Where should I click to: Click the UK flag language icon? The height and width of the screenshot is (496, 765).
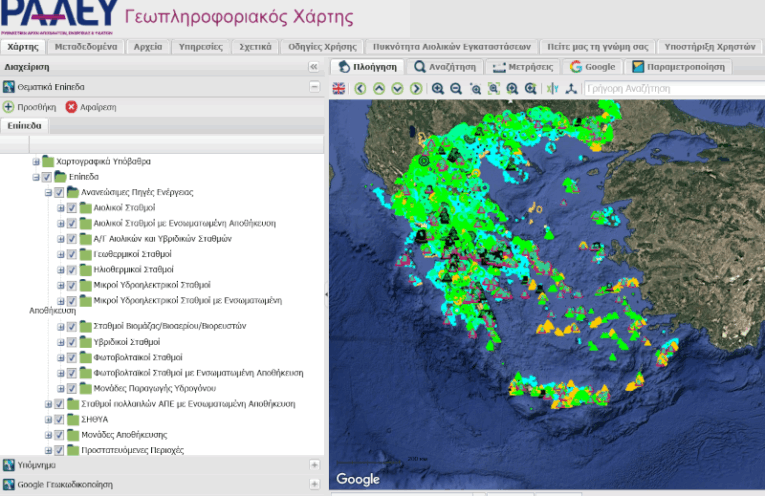pos(339,89)
